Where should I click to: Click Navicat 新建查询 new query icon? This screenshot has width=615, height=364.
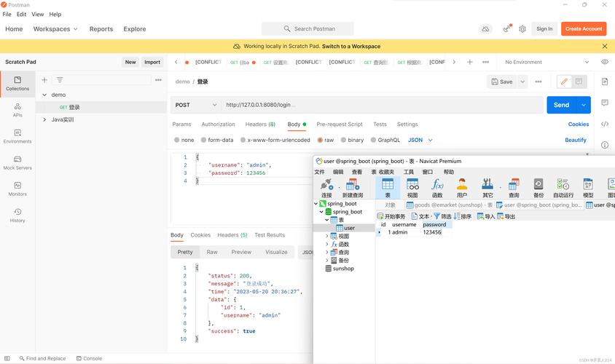click(x=353, y=188)
